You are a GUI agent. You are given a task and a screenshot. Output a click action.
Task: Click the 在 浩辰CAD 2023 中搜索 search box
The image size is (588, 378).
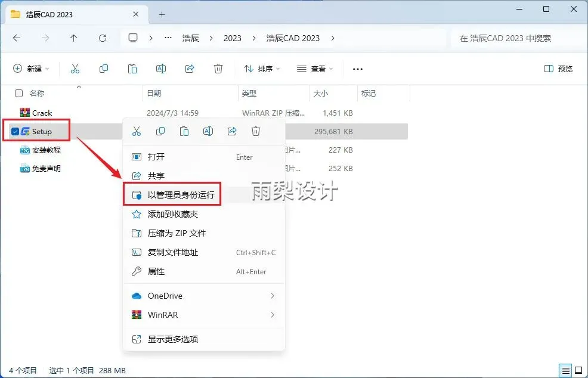(x=518, y=38)
